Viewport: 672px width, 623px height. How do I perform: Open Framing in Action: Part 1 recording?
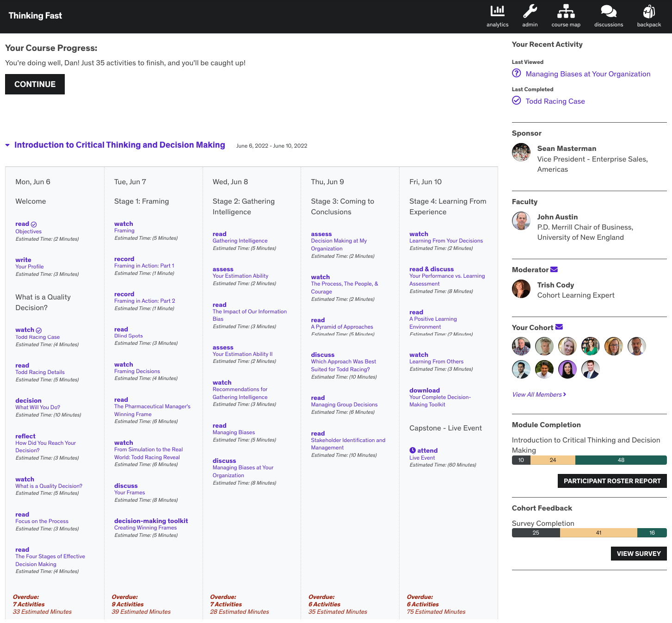pyautogui.click(x=144, y=266)
